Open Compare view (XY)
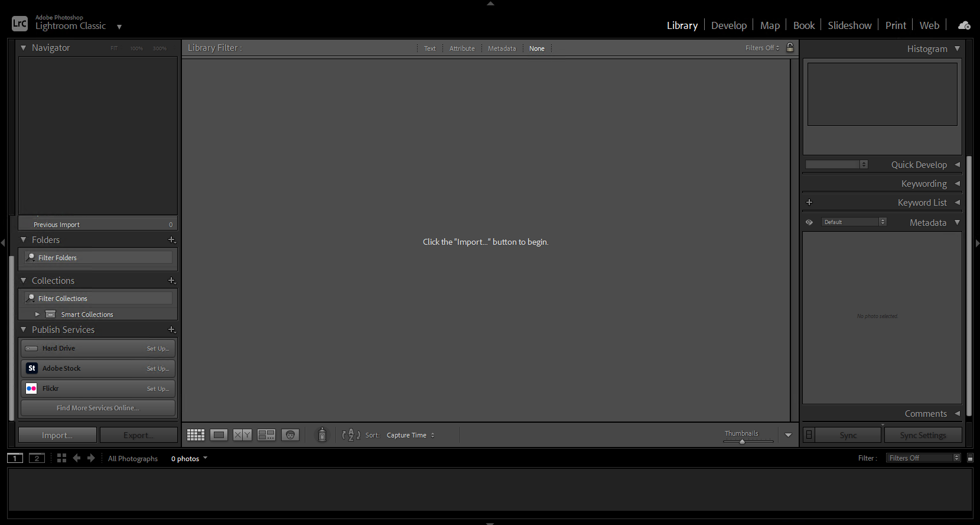980x525 pixels. pyautogui.click(x=242, y=435)
